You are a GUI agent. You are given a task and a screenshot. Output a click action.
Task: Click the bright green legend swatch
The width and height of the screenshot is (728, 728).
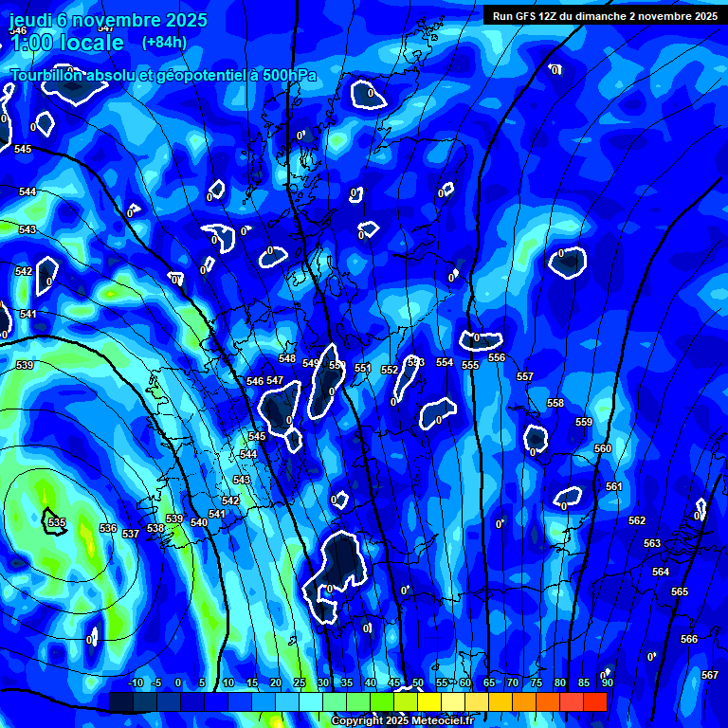click(x=381, y=702)
